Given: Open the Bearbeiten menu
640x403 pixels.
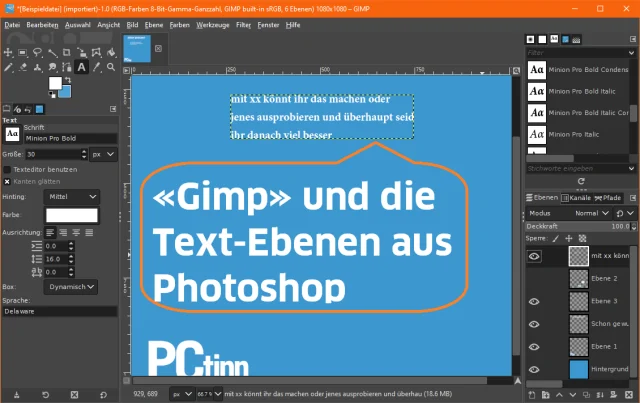Looking at the screenshot, I should (x=42, y=25).
